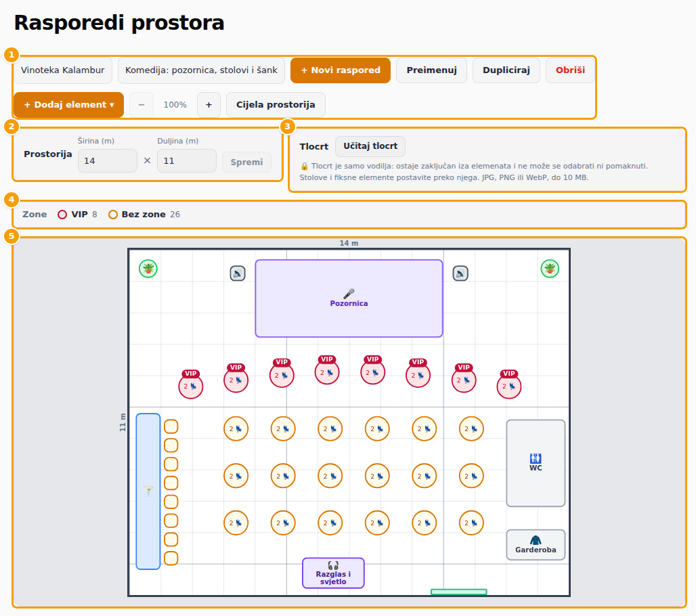Image resolution: width=696 pixels, height=616 pixels.
Task: Zoom out with the minus button
Action: [x=142, y=105]
